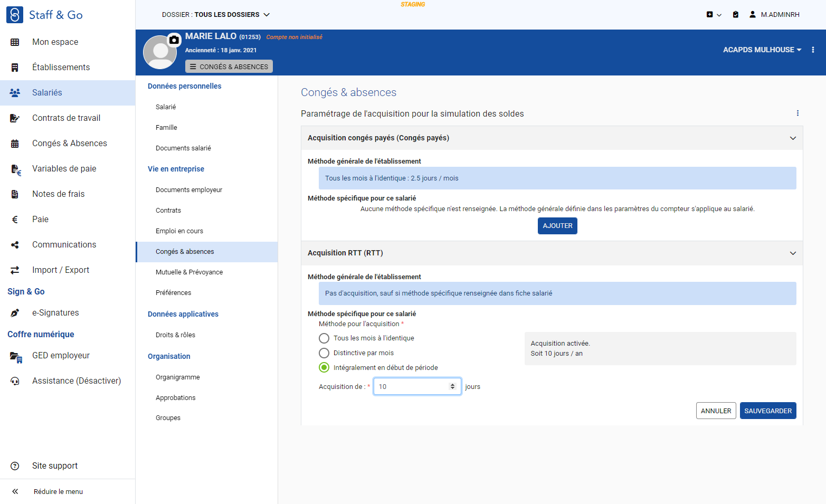Expand the plus-icon quick add dropdown
This screenshot has height=504, width=826.
tap(714, 15)
